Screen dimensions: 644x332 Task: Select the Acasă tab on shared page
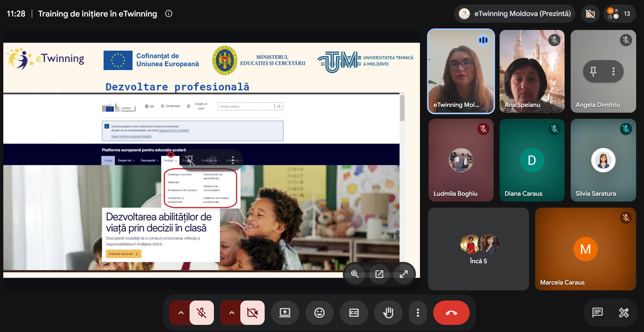pos(108,160)
